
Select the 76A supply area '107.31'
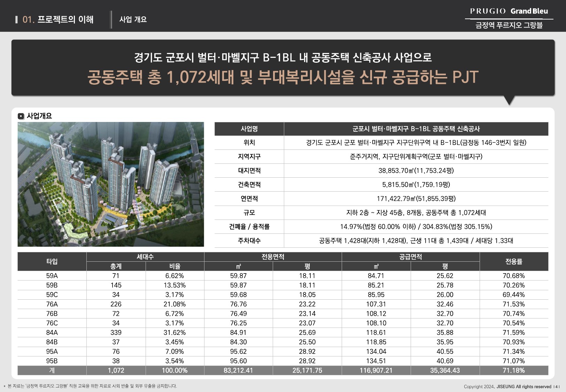point(376,304)
